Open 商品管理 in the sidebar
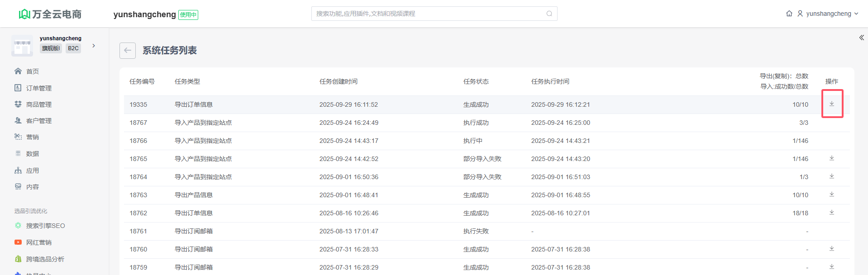The width and height of the screenshot is (868, 275). point(38,104)
